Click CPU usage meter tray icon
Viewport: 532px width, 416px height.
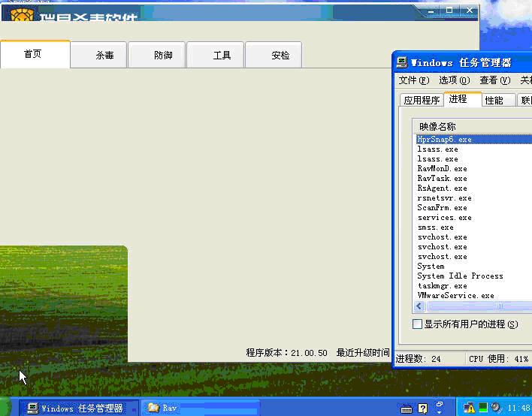pos(483,407)
